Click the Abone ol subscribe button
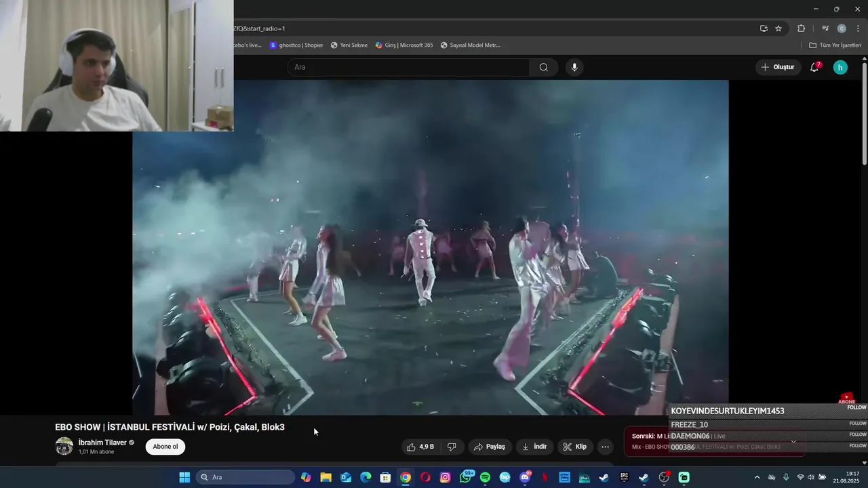This screenshot has height=488, width=868. [x=165, y=447]
